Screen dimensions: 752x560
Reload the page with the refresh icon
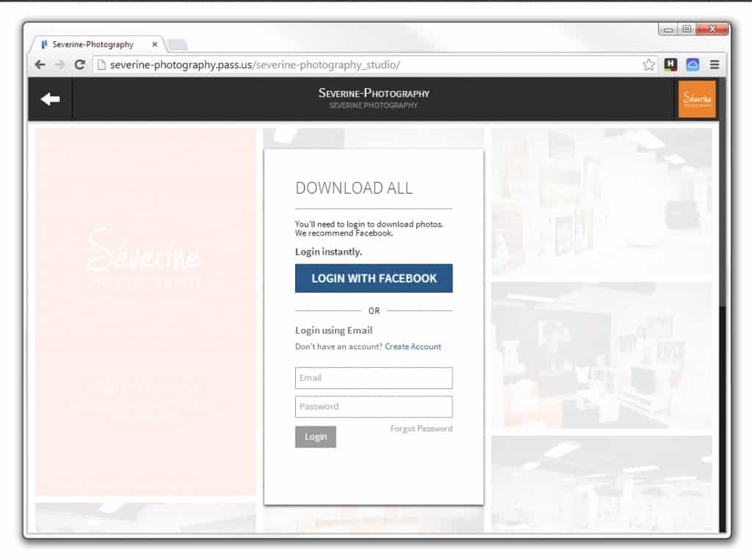click(x=79, y=65)
